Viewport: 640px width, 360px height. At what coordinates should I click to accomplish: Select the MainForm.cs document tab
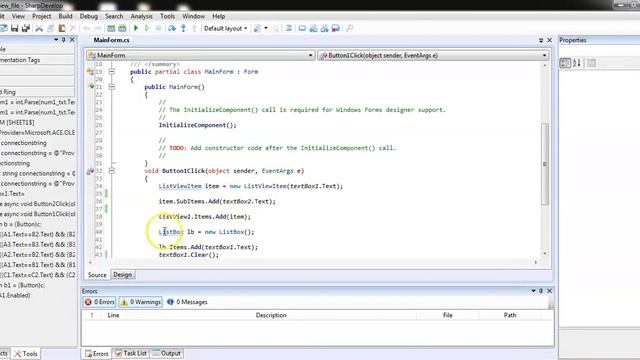(111, 40)
